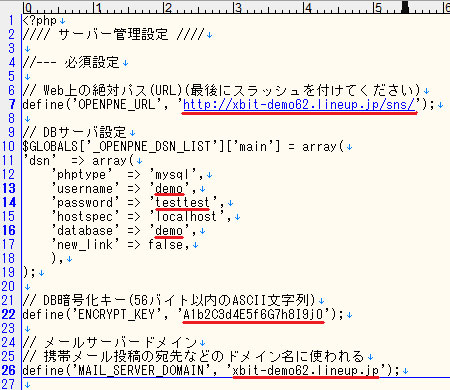
Task: Place cursor in the ENCRYPT_KEY string A1b2C3d4E5f6G7h8I9j0
Action: [x=253, y=315]
